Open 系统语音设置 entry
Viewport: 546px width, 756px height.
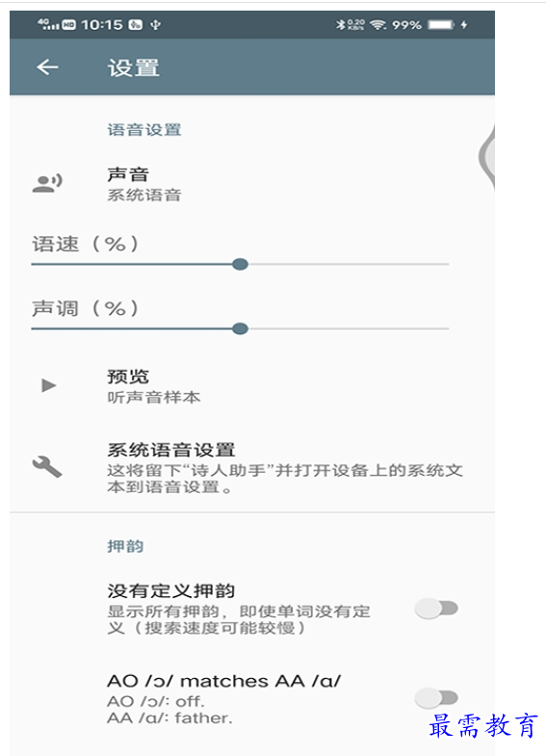coord(252,468)
